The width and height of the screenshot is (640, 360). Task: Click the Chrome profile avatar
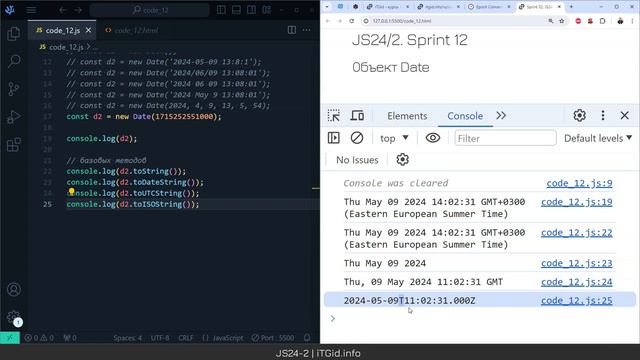pyautogui.click(x=620, y=21)
